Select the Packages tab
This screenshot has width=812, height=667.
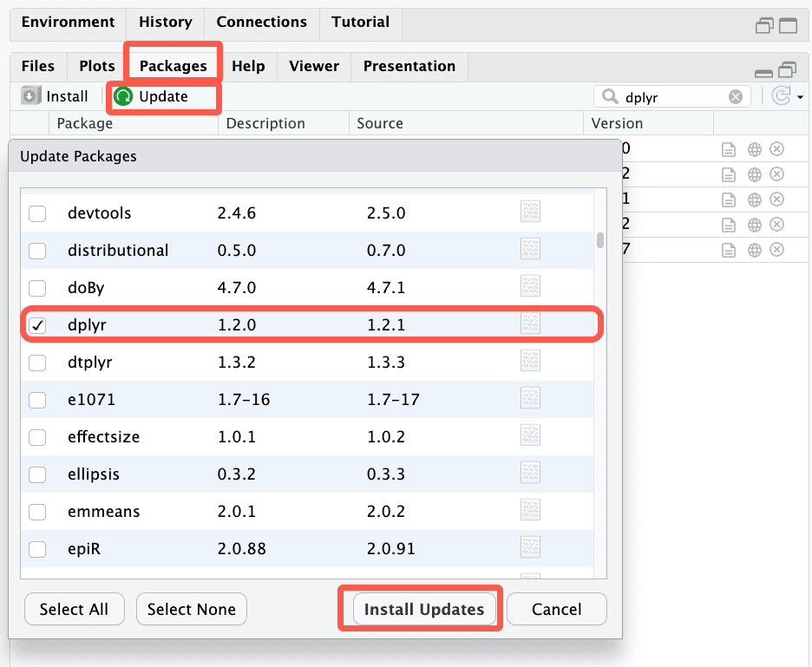click(x=173, y=66)
